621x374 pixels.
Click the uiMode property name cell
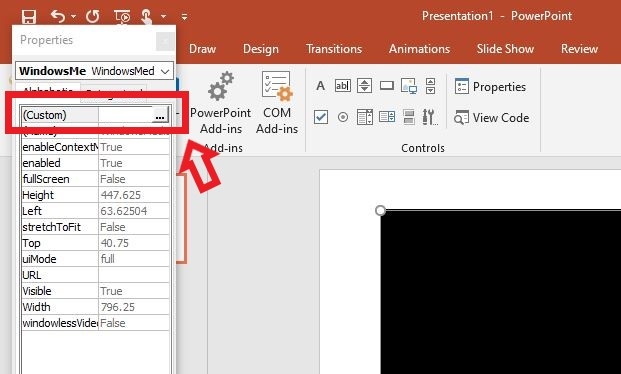coord(60,259)
